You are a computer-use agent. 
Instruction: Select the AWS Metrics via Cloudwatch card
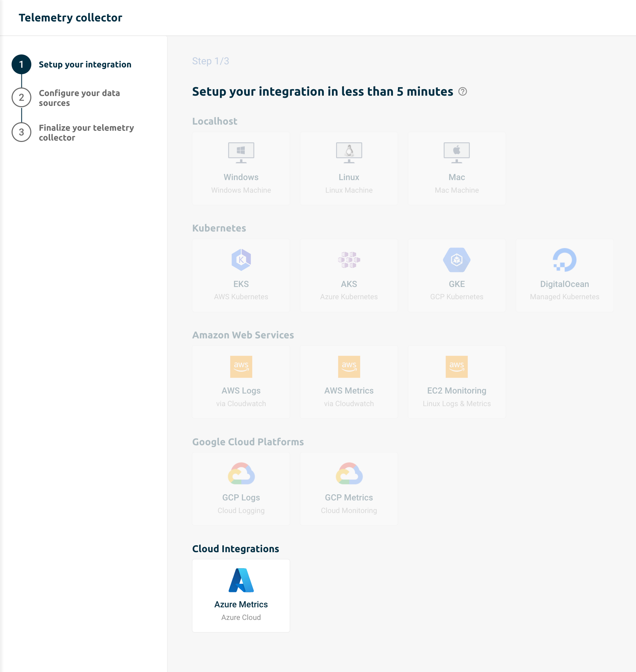(x=349, y=382)
